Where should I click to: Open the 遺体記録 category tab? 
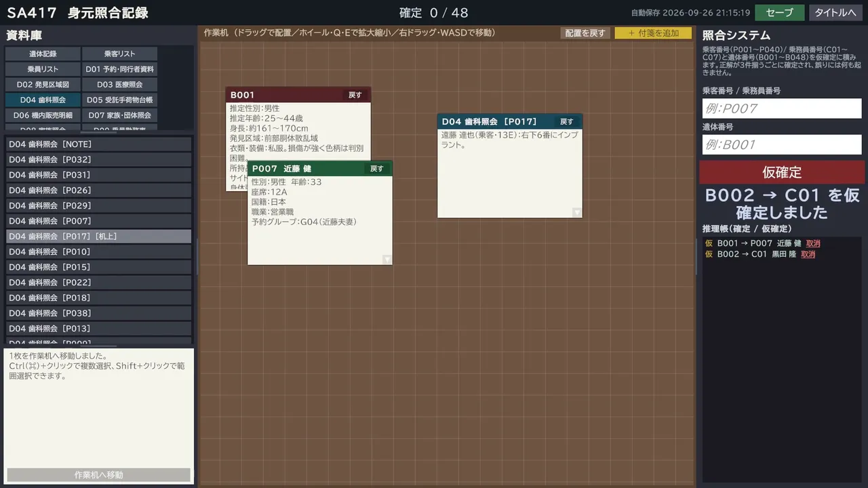coord(43,54)
